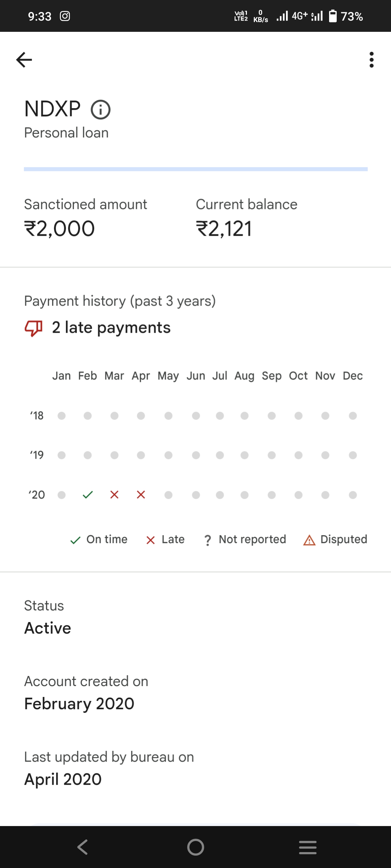Tap the 2 late payments heading
The image size is (391, 868).
click(x=111, y=328)
